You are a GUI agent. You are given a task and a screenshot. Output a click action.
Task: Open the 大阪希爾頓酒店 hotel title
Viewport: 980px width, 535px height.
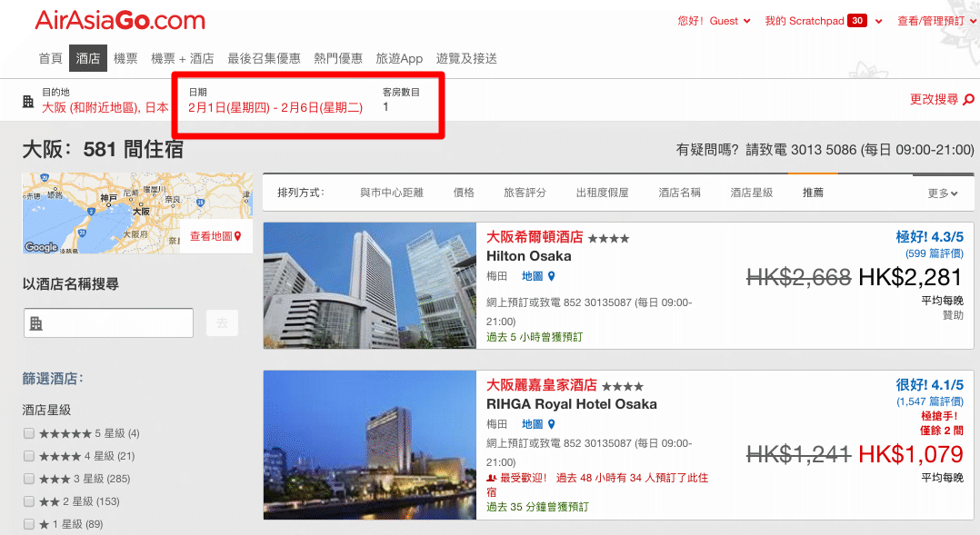coord(535,237)
